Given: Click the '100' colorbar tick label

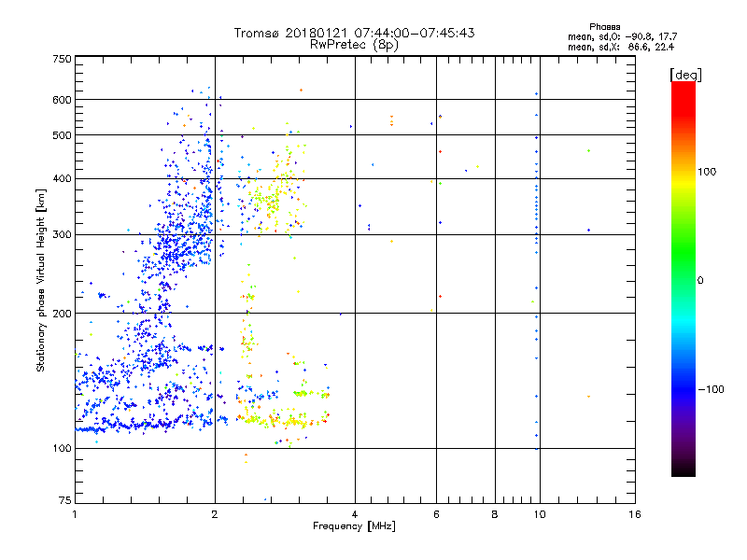Looking at the screenshot, I should [x=707, y=172].
